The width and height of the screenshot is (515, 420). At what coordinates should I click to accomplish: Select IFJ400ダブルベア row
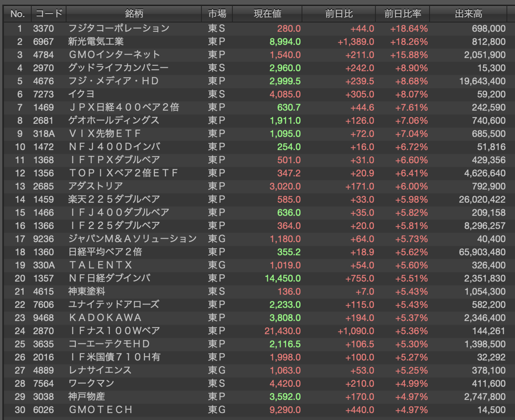[x=257, y=212]
